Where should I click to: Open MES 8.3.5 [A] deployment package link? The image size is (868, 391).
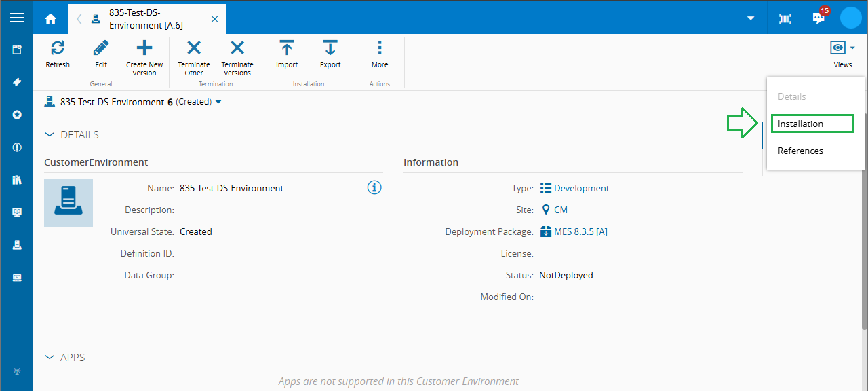(x=580, y=231)
